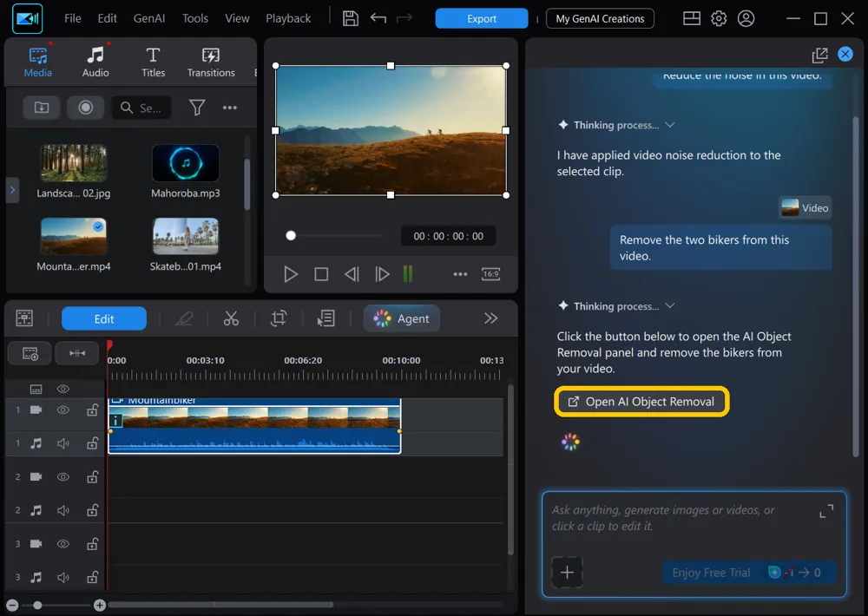Open the Edit menu in the menu bar
The image size is (868, 616).
tap(108, 18)
